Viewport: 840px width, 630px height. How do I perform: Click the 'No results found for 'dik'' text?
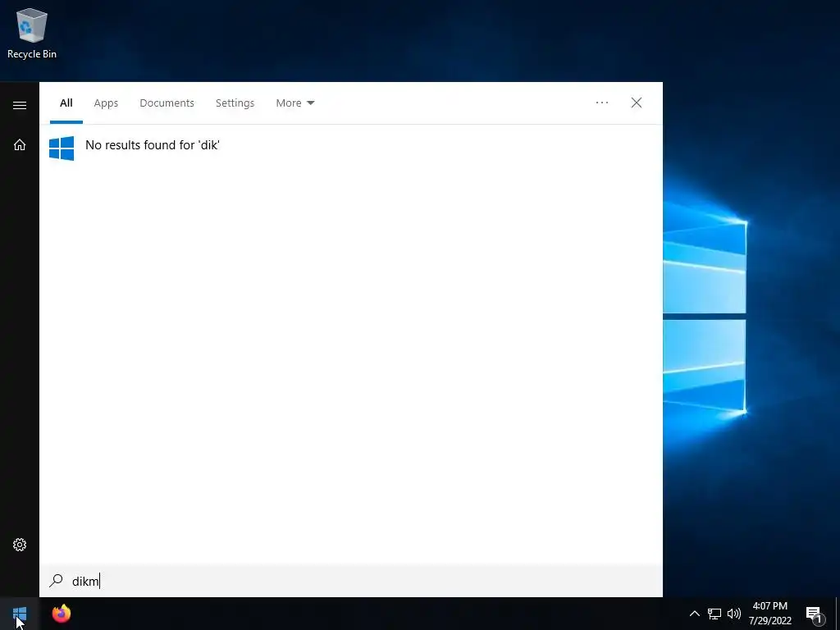pos(153,145)
